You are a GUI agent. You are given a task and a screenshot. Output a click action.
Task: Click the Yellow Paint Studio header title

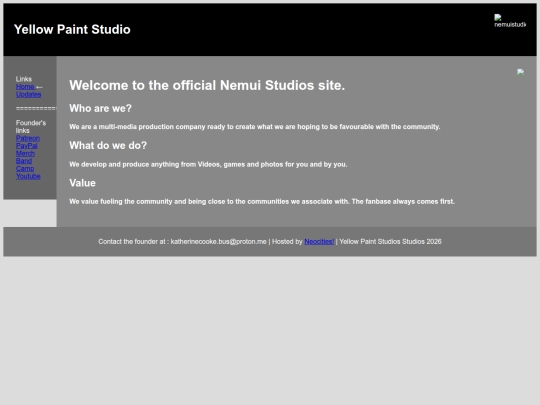[x=72, y=29]
